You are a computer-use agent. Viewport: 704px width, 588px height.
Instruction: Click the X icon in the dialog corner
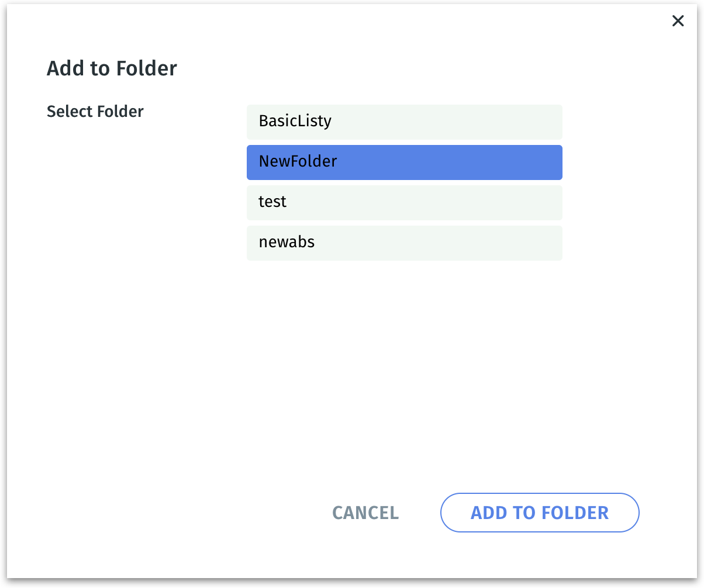(678, 22)
